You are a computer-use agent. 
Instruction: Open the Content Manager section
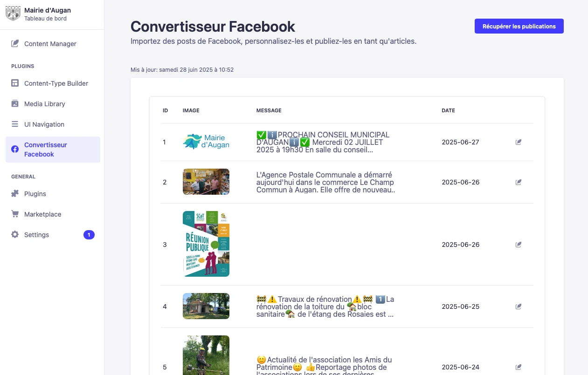point(53,44)
